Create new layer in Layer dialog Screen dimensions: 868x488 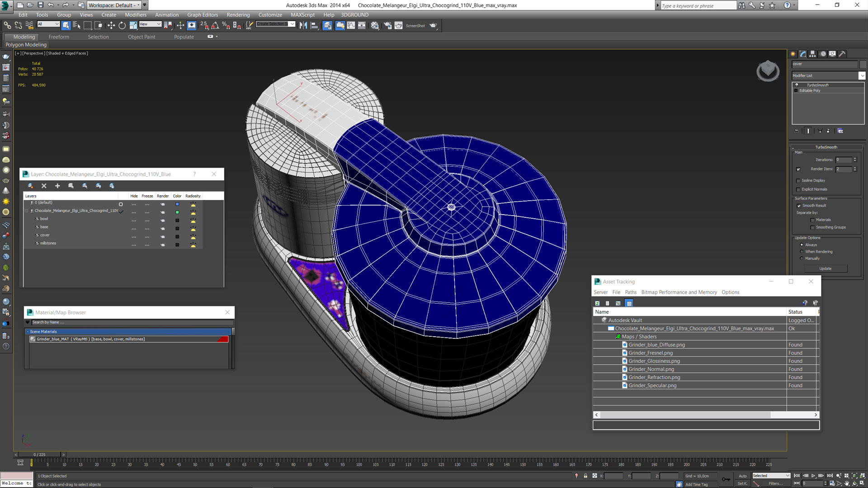(30, 186)
